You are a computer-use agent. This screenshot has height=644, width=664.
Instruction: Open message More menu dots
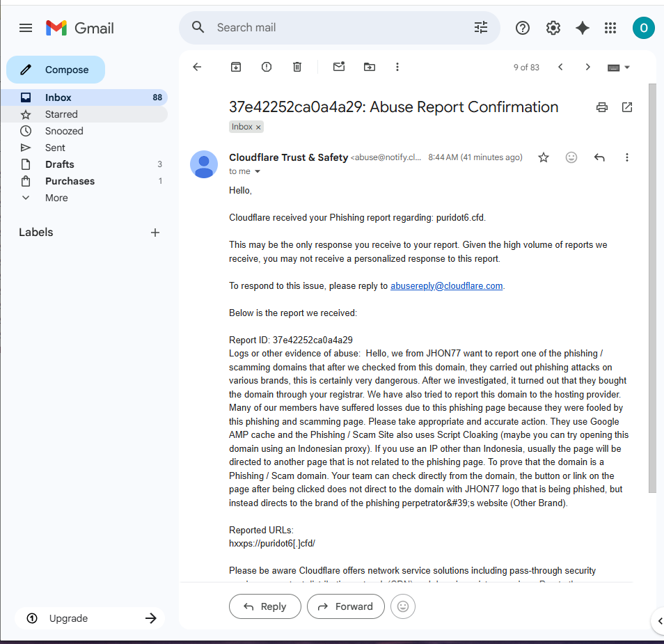pyautogui.click(x=626, y=157)
